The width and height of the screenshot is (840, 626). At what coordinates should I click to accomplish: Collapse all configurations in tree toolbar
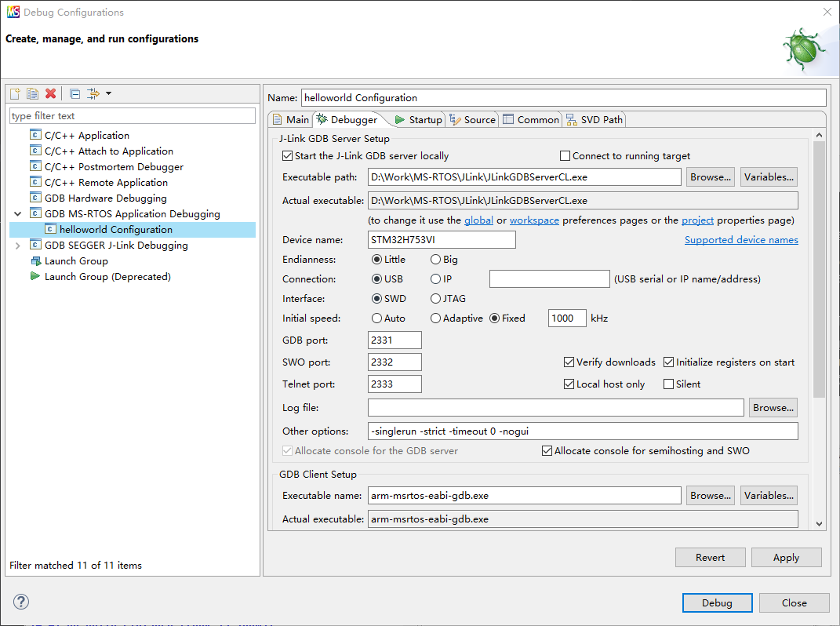(x=75, y=93)
